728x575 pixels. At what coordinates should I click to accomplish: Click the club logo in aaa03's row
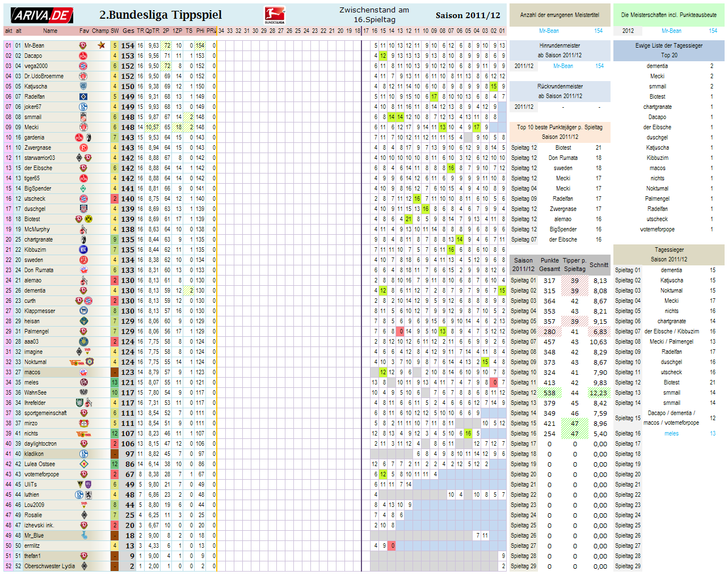[83, 341]
